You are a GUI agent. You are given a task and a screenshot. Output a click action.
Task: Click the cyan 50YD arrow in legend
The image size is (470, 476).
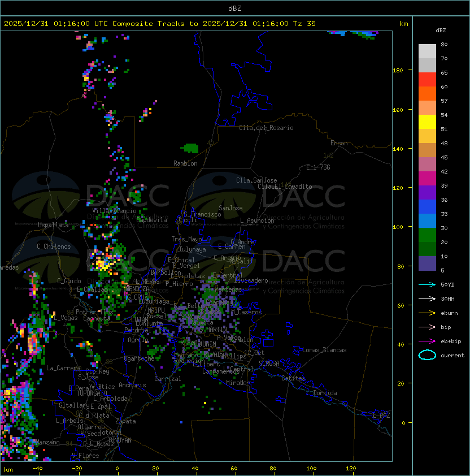(x=427, y=285)
